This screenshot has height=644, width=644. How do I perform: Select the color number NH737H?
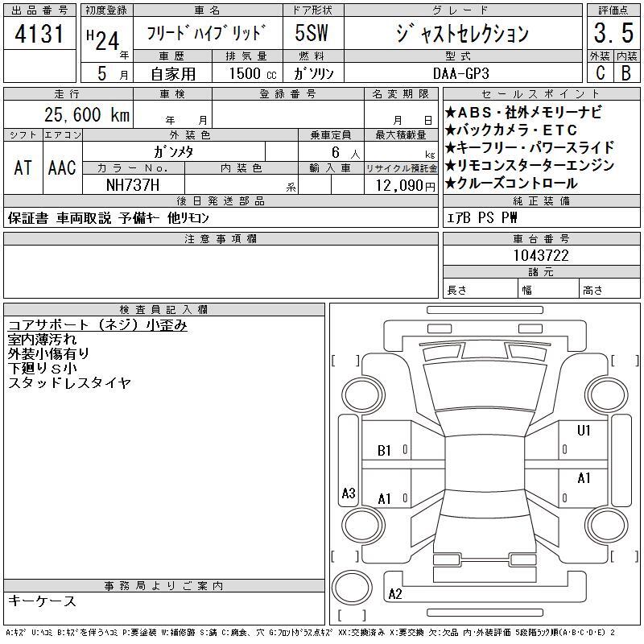click(x=133, y=185)
